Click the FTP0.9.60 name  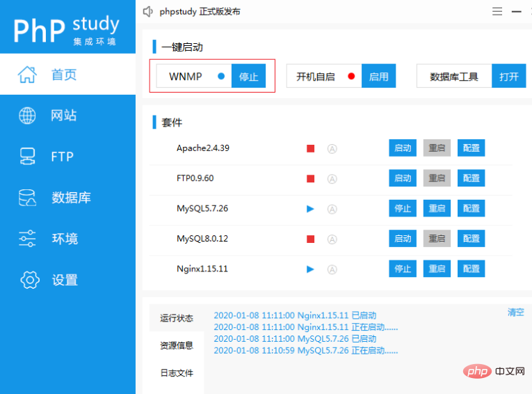195,178
